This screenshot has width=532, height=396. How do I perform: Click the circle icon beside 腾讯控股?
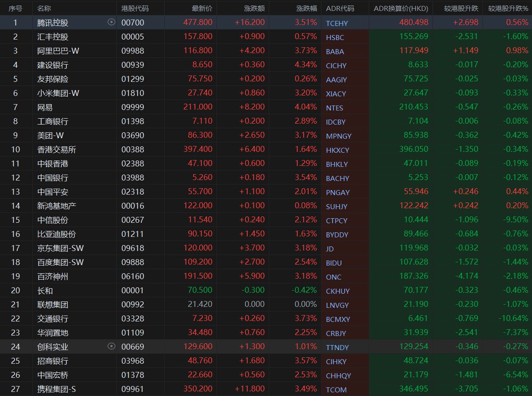click(x=111, y=22)
